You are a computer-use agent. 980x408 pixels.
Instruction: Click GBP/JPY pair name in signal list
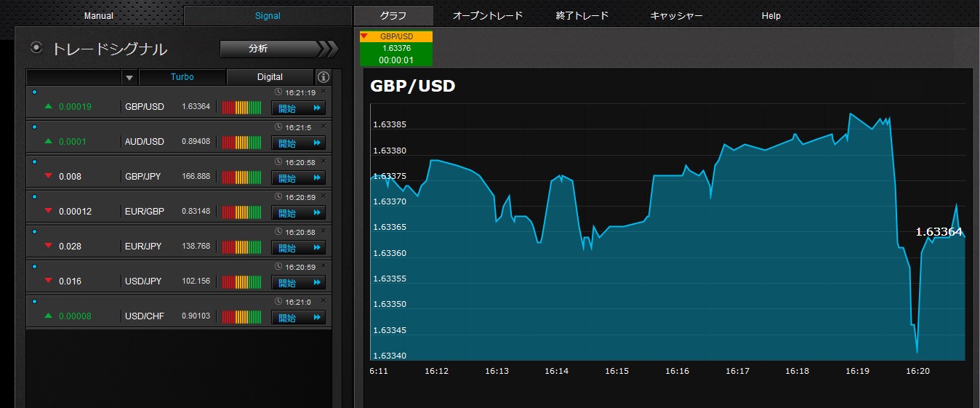(144, 176)
